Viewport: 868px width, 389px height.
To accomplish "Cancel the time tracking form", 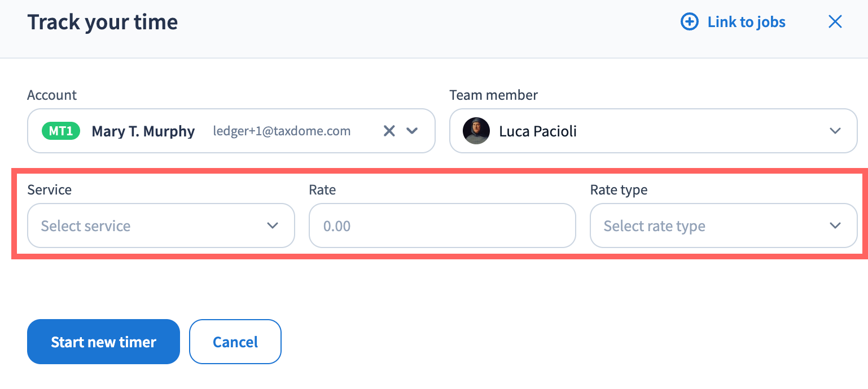I will click(x=235, y=342).
